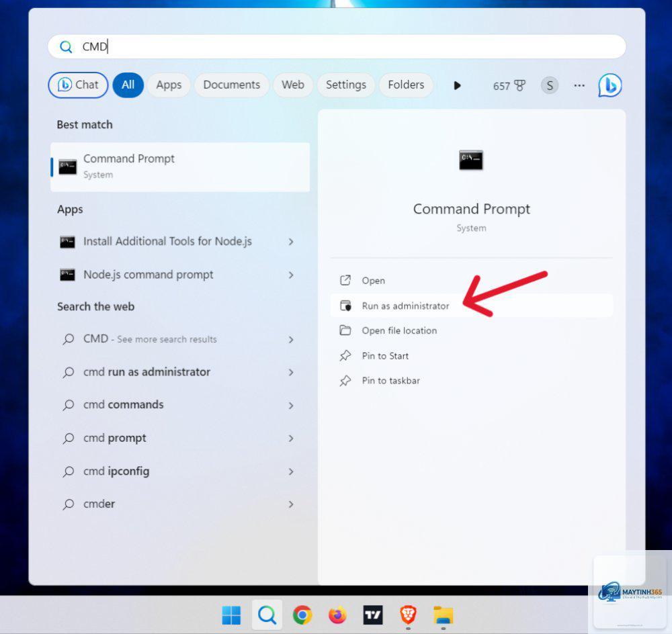Open the three-dot options menu
The image size is (672, 634).
[579, 85]
